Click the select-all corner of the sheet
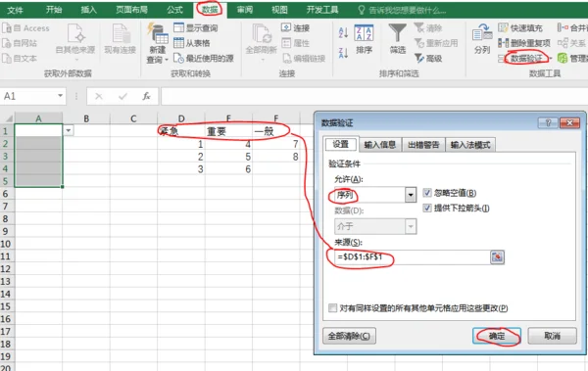 point(8,118)
